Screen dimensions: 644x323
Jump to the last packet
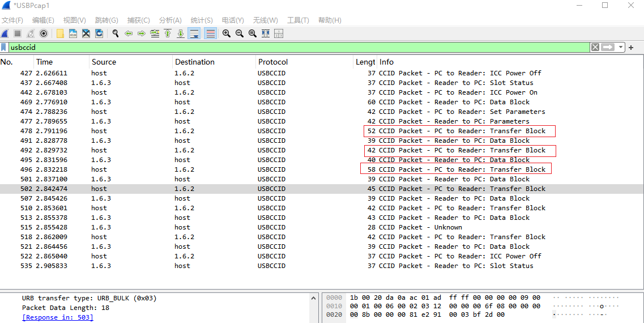(180, 33)
